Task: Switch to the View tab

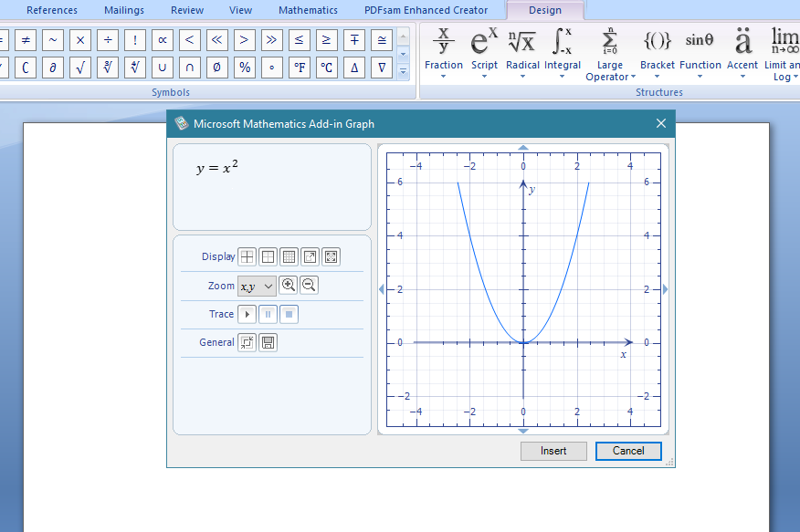Action: pyautogui.click(x=240, y=10)
